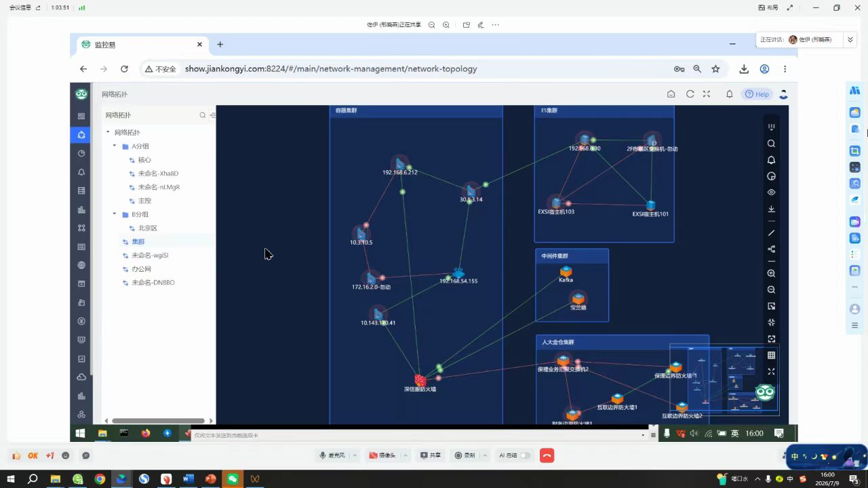Viewport: 868px width, 488px height.
Task: Open the notification bell in page header
Action: pyautogui.click(x=730, y=94)
